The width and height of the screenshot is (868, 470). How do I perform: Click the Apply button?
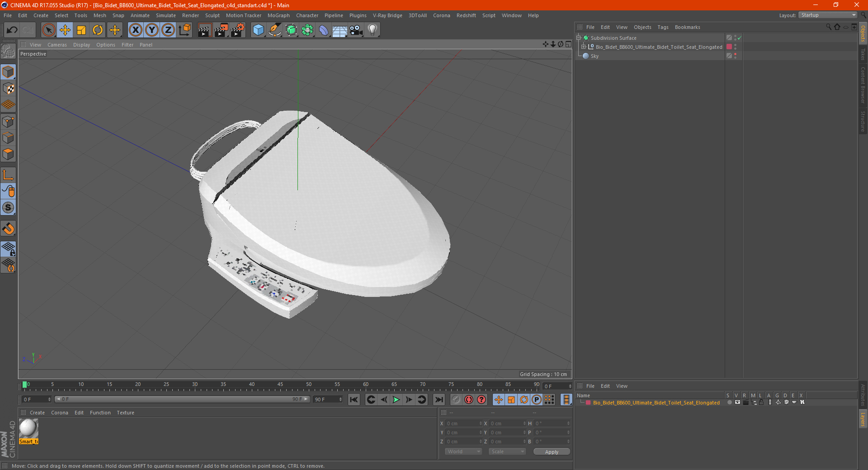[x=552, y=452]
